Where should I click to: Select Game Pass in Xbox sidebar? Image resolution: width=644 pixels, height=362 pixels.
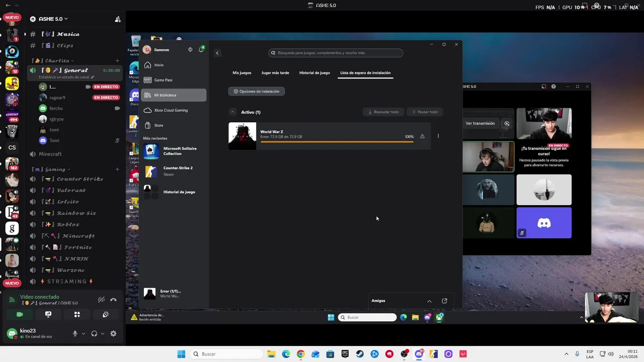174,80
